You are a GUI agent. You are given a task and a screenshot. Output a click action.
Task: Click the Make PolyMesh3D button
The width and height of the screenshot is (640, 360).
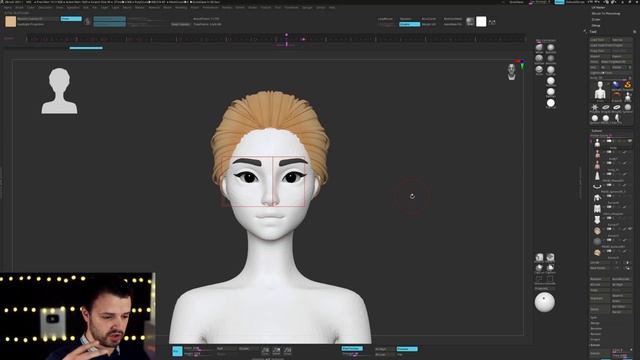(617, 62)
